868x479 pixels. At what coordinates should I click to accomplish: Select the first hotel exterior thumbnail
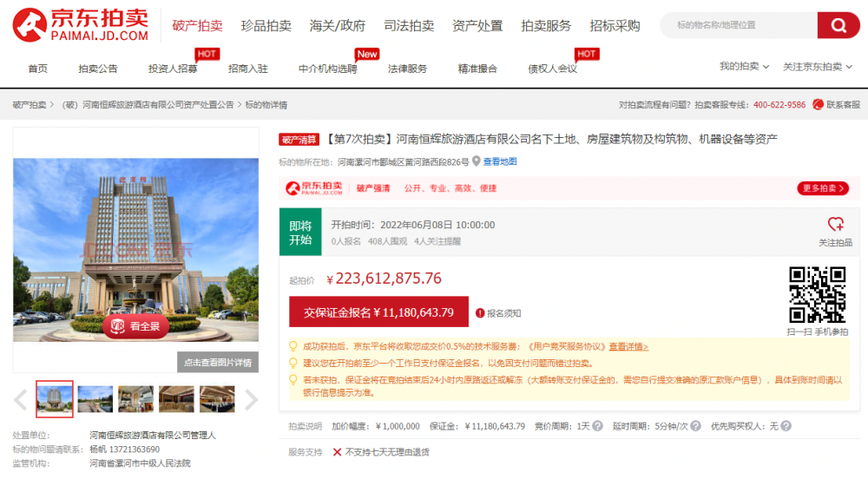coord(54,399)
